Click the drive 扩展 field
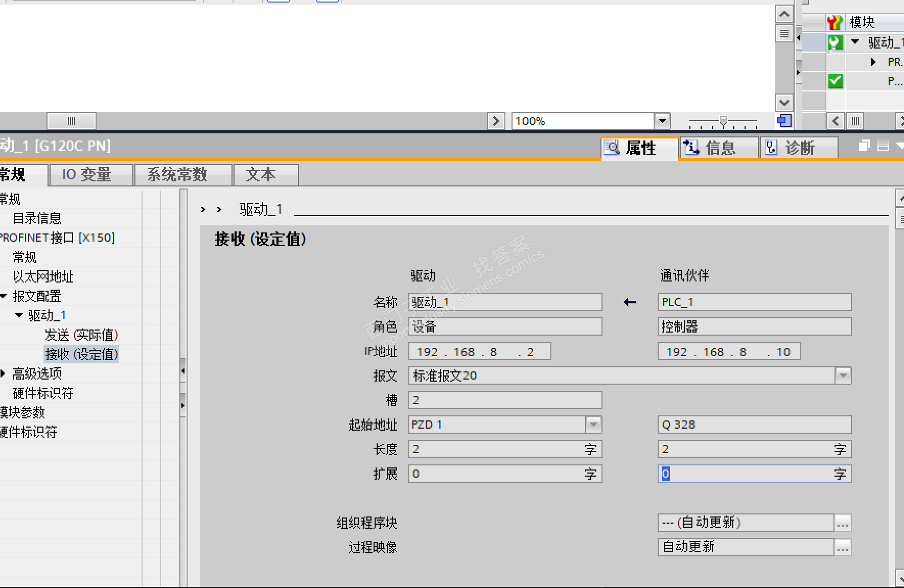904x588 pixels. pyautogui.click(x=505, y=474)
